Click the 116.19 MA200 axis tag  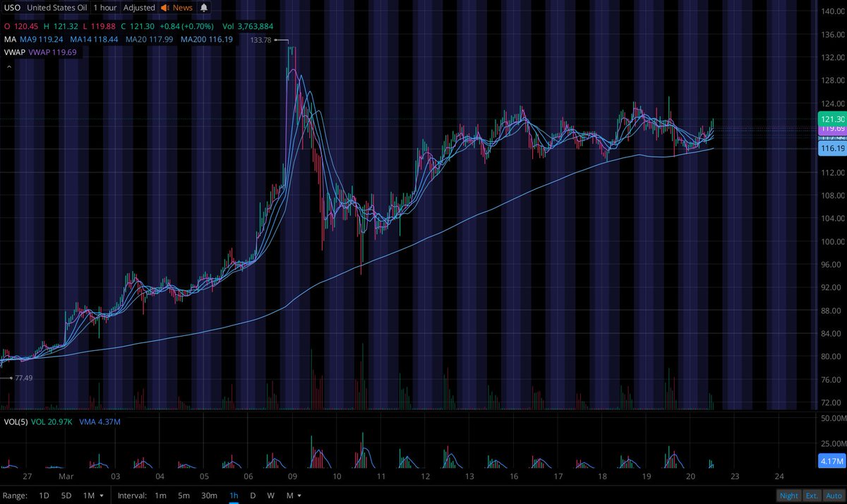[x=832, y=149]
